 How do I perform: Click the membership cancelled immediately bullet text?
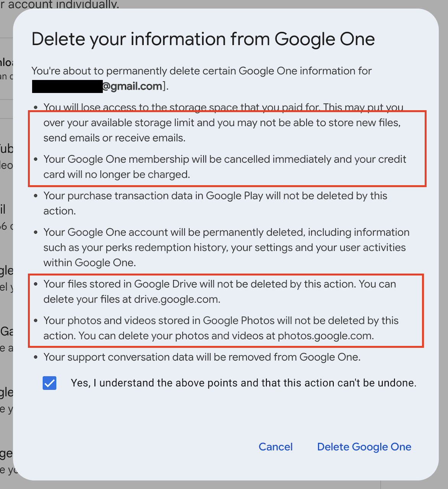point(224,159)
